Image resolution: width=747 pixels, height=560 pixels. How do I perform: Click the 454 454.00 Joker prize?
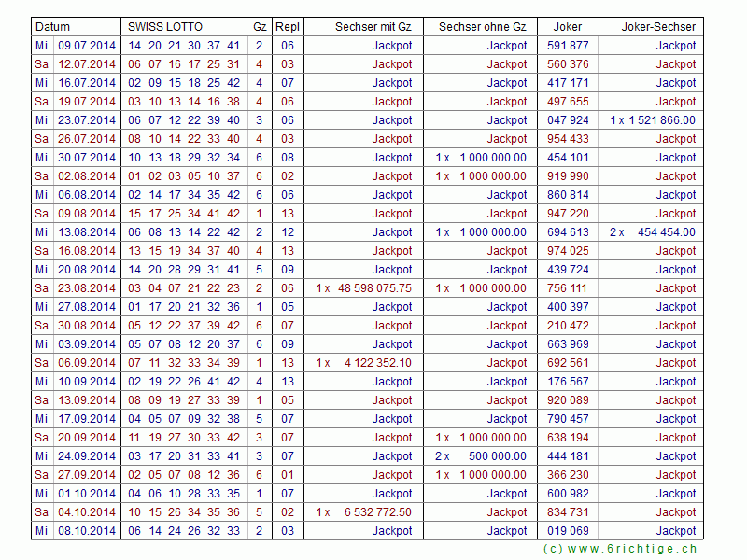coord(666,232)
